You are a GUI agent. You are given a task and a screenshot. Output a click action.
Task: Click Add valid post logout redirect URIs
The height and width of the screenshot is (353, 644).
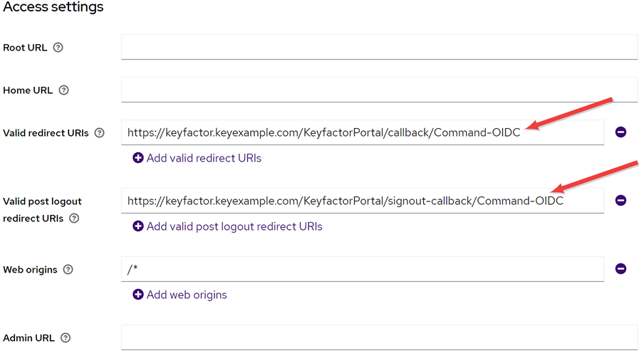click(x=234, y=226)
